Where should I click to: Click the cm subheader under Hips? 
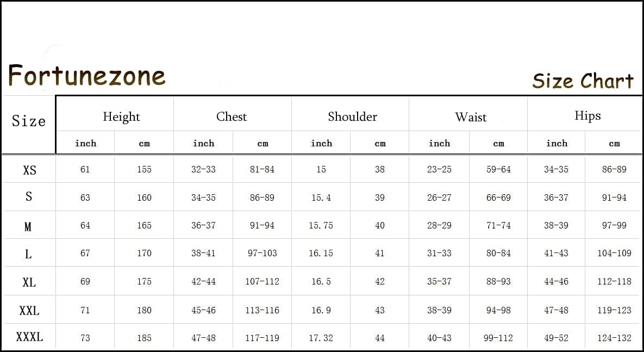coord(614,144)
